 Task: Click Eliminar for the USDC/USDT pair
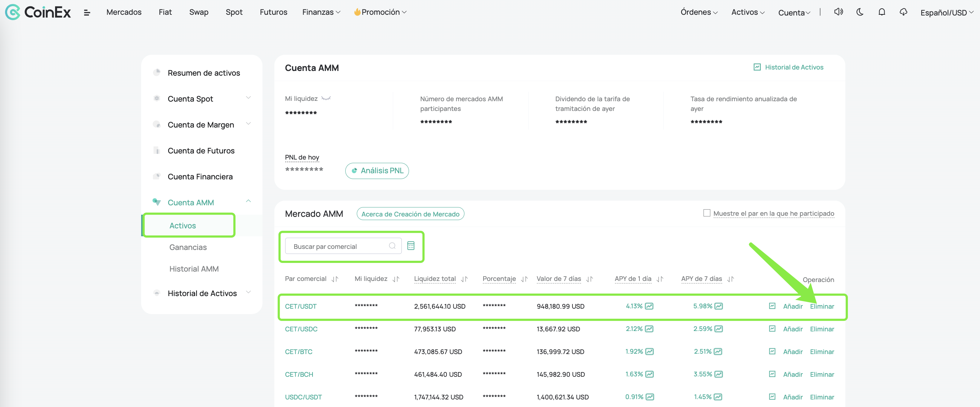pyautogui.click(x=822, y=397)
